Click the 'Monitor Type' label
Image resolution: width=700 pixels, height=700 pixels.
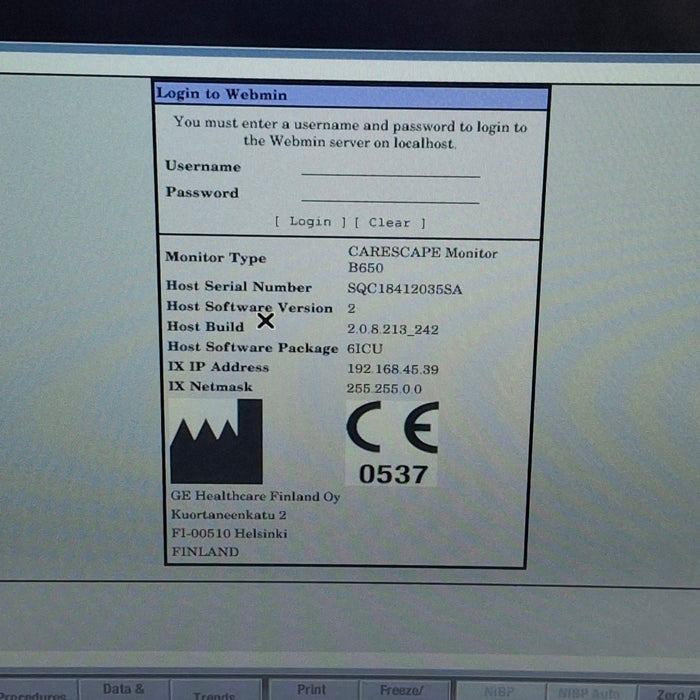tap(216, 258)
